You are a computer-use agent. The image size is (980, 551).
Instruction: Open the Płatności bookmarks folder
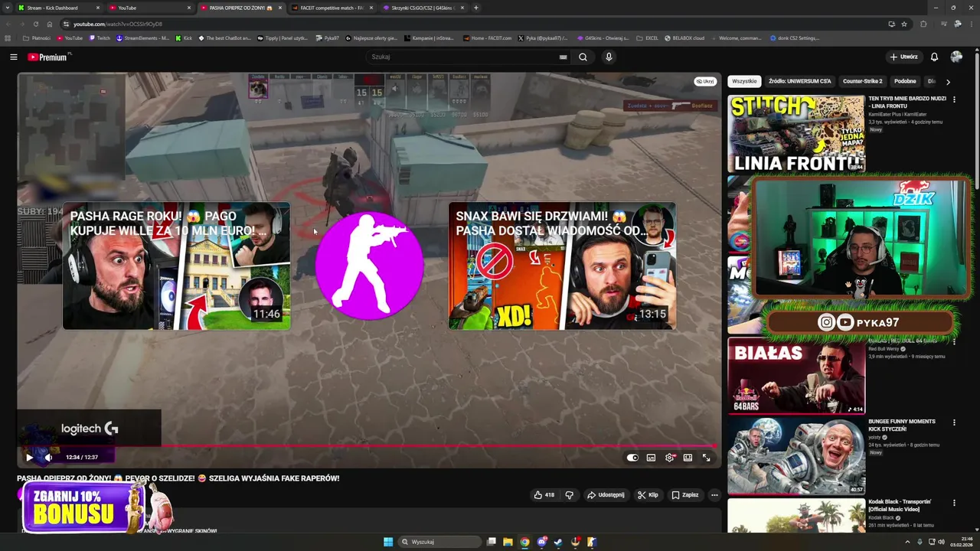[x=37, y=37]
